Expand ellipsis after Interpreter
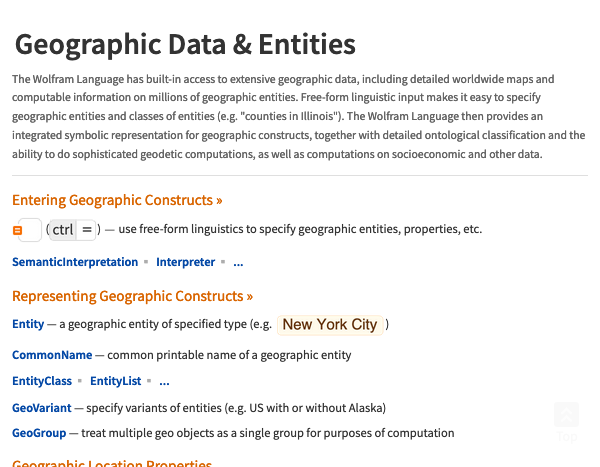This screenshot has width=600, height=467. tap(238, 263)
